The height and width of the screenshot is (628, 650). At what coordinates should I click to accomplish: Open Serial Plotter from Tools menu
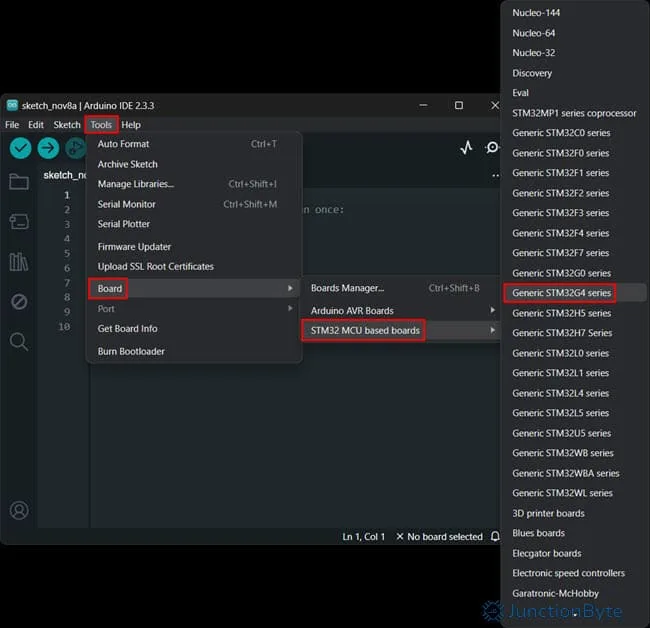(x=194, y=224)
